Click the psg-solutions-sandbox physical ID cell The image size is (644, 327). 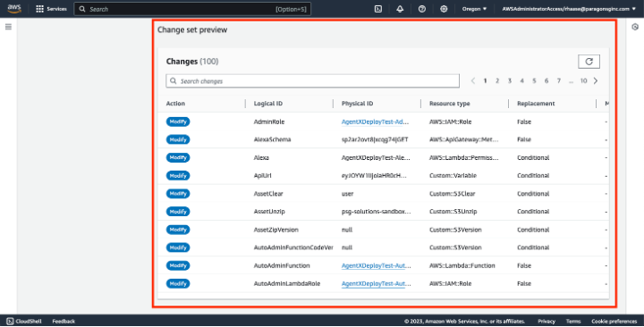click(x=376, y=211)
